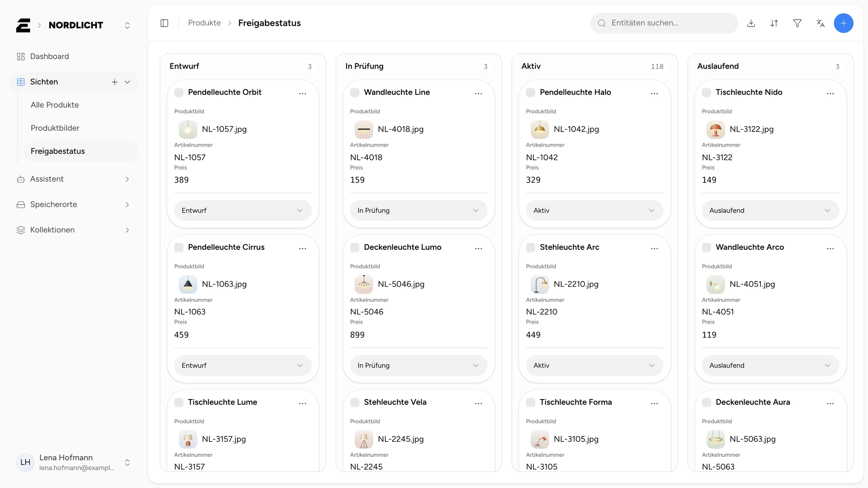Click the Nordlicht logo icon
The height and width of the screenshot is (488, 868).
[23, 25]
